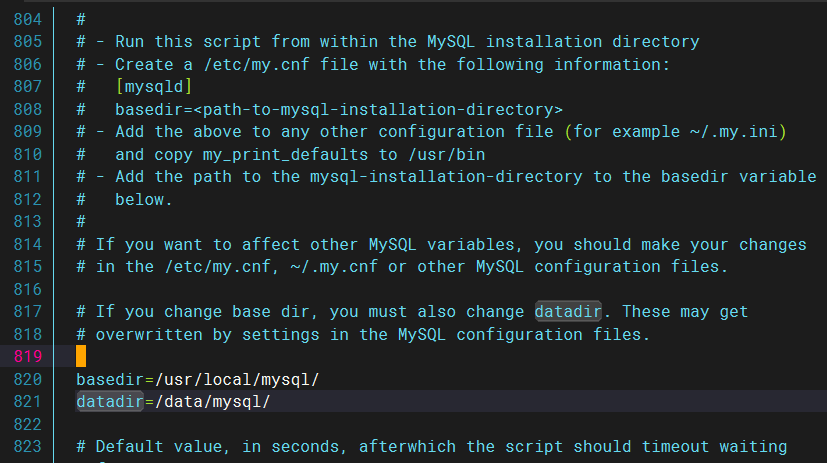Viewport: 827px width, 463px height.
Task: Click the ~/.my.cnf text on line 815
Action: pos(325,266)
